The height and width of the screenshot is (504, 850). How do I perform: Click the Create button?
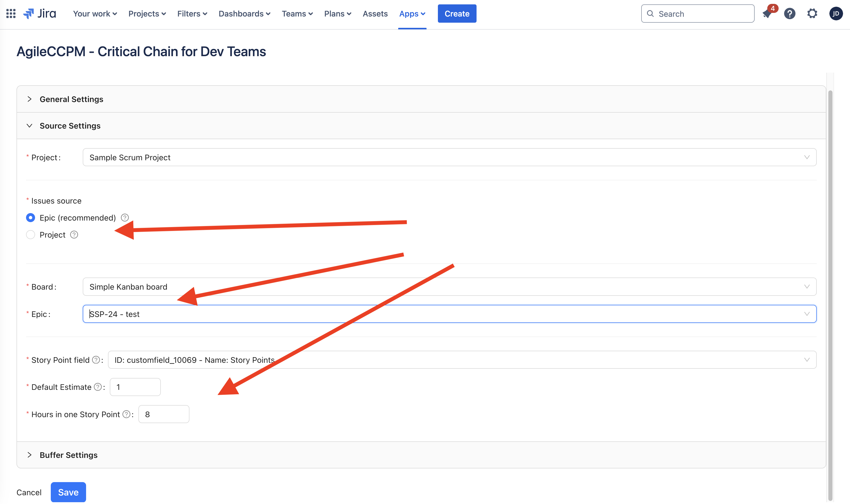point(457,14)
